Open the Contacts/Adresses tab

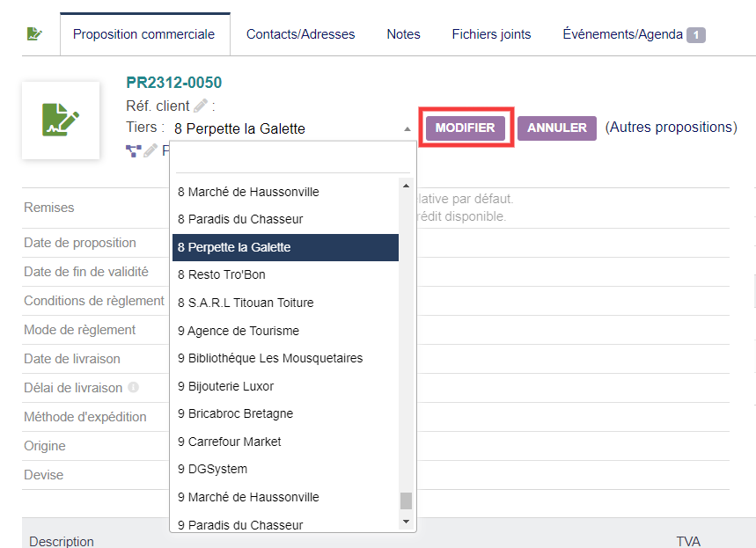pyautogui.click(x=300, y=34)
